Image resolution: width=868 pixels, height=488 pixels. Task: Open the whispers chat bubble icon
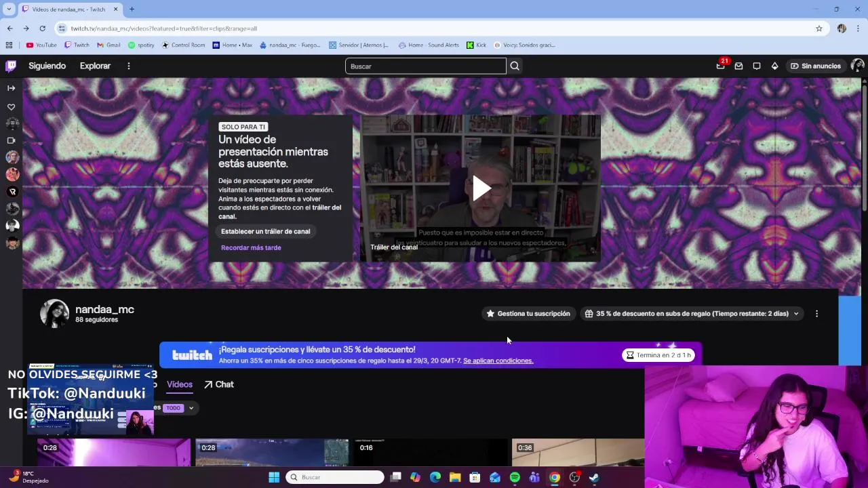point(757,66)
